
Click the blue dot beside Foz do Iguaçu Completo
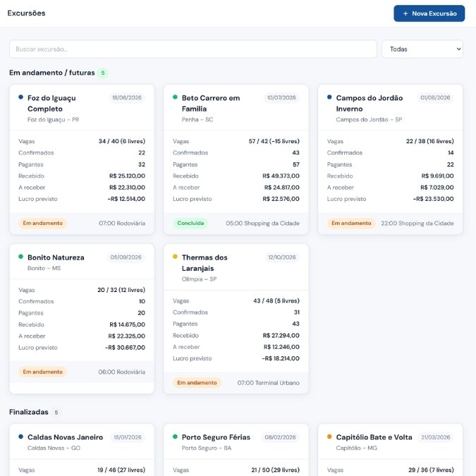[x=20, y=97]
